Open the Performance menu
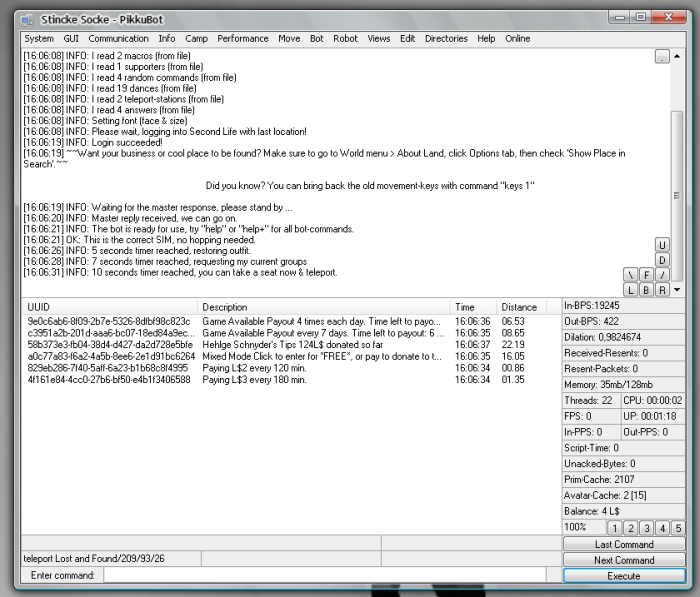The image size is (700, 597). (x=243, y=39)
